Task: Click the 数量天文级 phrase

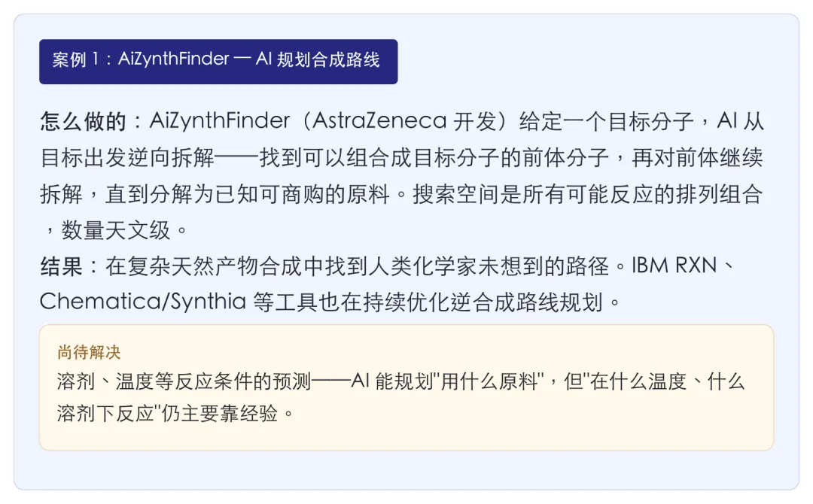Action: [116, 230]
